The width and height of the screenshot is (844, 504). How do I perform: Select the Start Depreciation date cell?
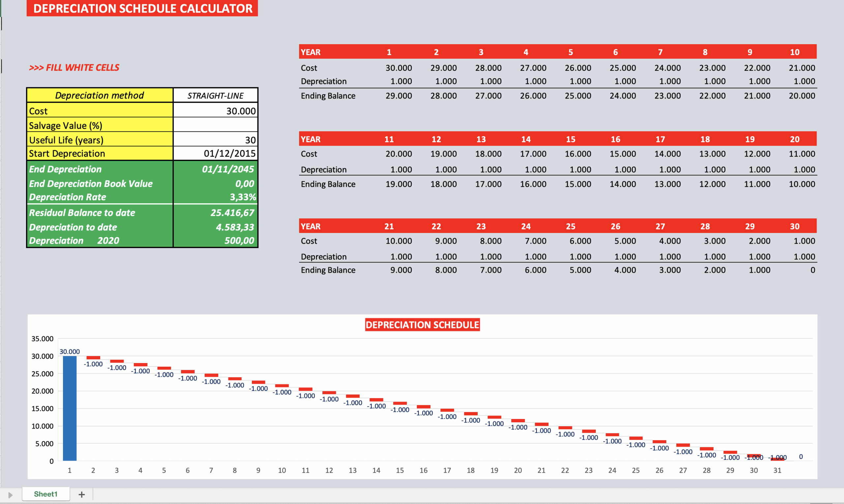pos(215,154)
